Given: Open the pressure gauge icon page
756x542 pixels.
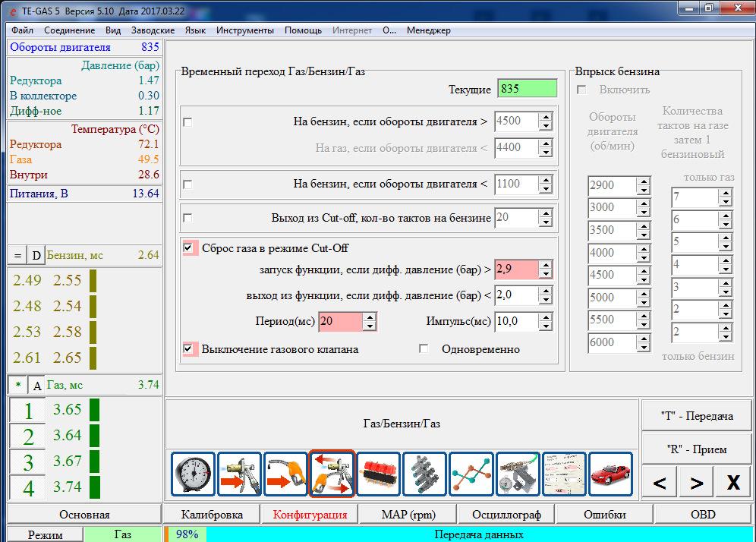Looking at the screenshot, I should point(193,474).
